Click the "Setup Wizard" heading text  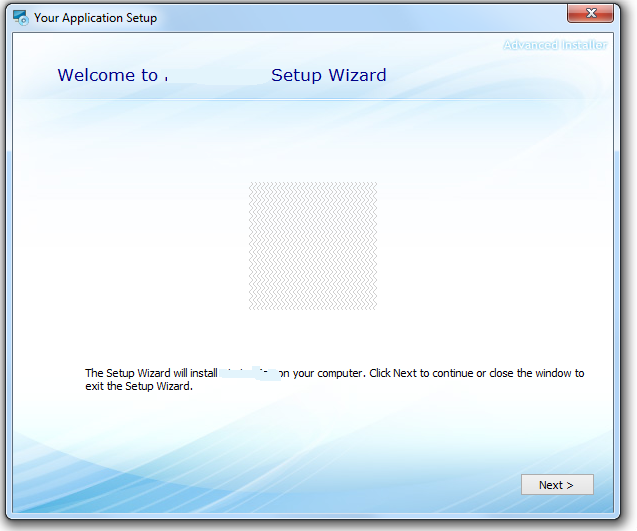[x=328, y=76]
